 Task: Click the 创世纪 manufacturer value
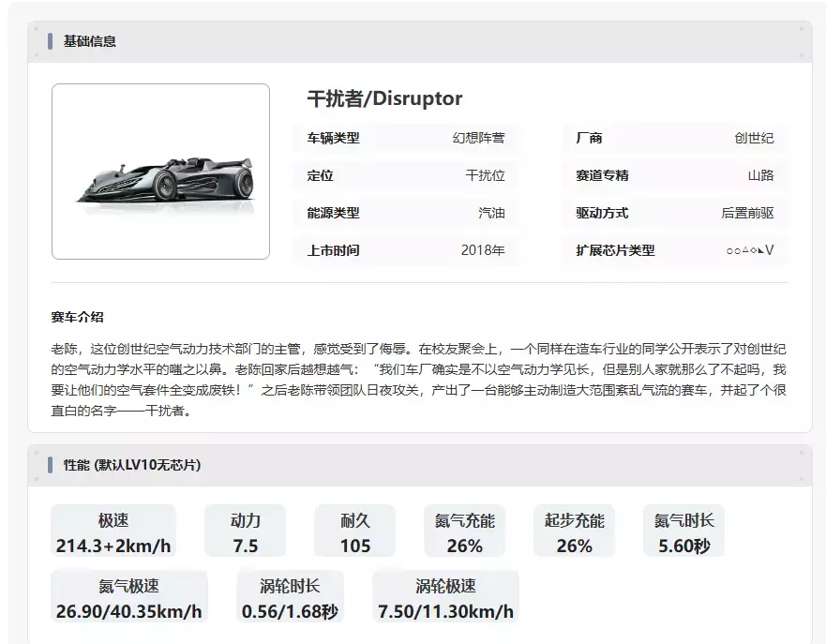click(754, 138)
